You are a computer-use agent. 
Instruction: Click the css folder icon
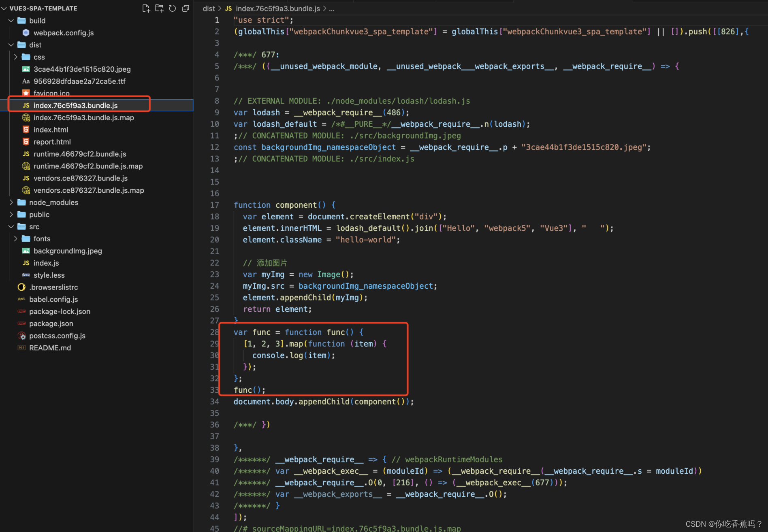(26, 57)
